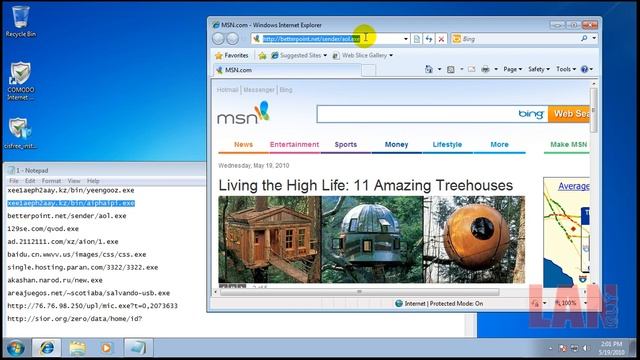Click the Refresh arrows button
The width and height of the screenshot is (640, 360).
(429, 39)
